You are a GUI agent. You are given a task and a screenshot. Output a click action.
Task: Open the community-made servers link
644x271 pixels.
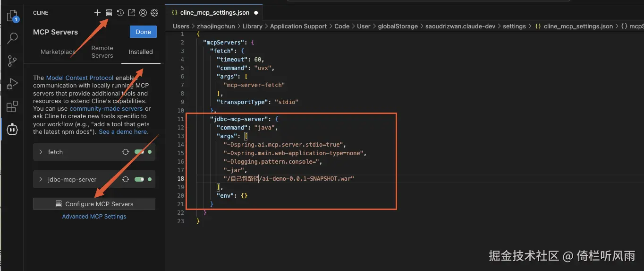(x=106, y=108)
